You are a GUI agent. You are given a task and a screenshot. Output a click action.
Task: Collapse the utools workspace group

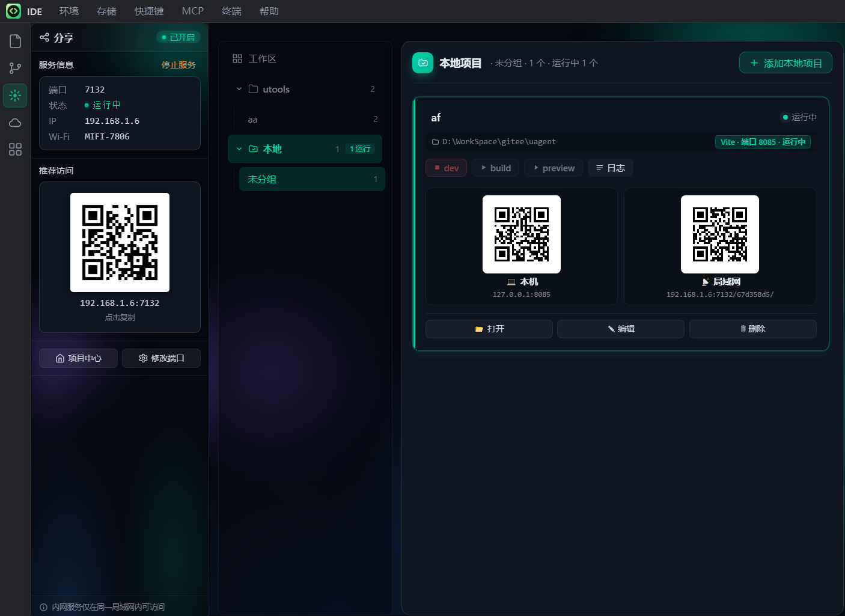(239, 89)
